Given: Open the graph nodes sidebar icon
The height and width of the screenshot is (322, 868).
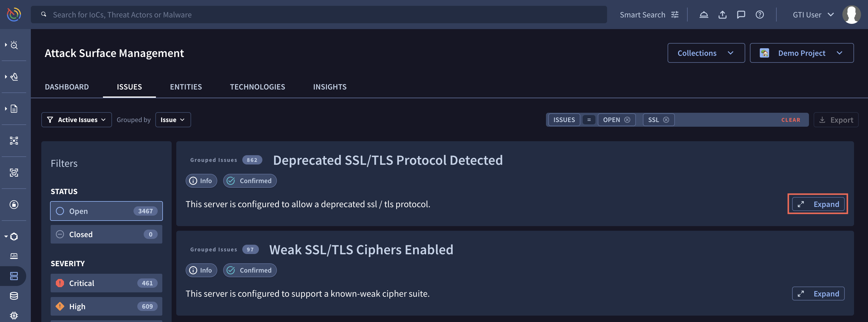Looking at the screenshot, I should [x=14, y=141].
